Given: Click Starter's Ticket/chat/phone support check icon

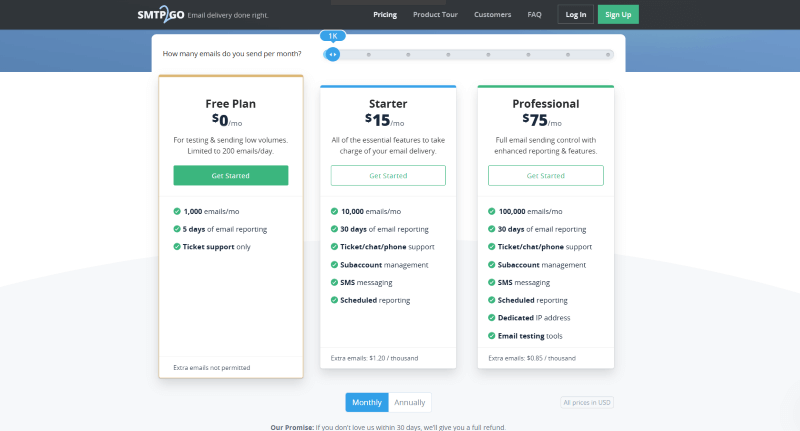Looking at the screenshot, I should pyautogui.click(x=334, y=246).
